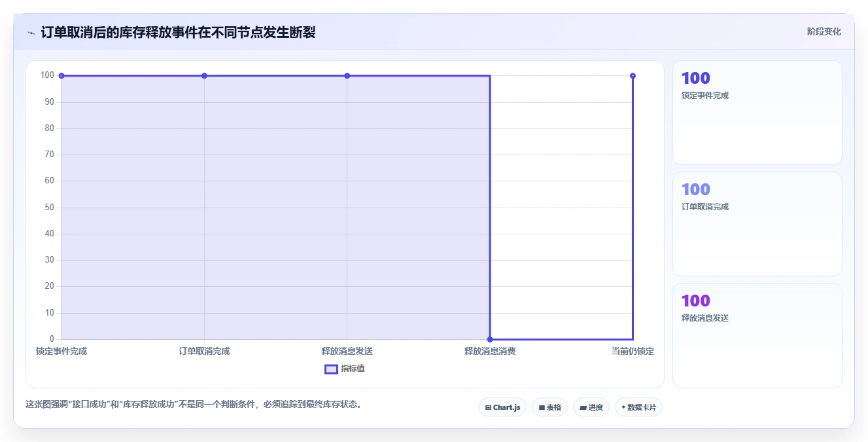Click the data point at 订单取消完成
Viewport: 868px width, 442px height.
[x=204, y=76]
